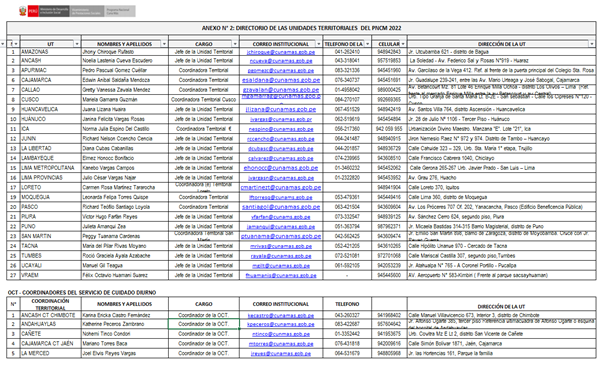Image resolution: width=605 pixels, height=367 pixels.
Task: Open the CARGO column filter dropdown
Action: point(235,44)
